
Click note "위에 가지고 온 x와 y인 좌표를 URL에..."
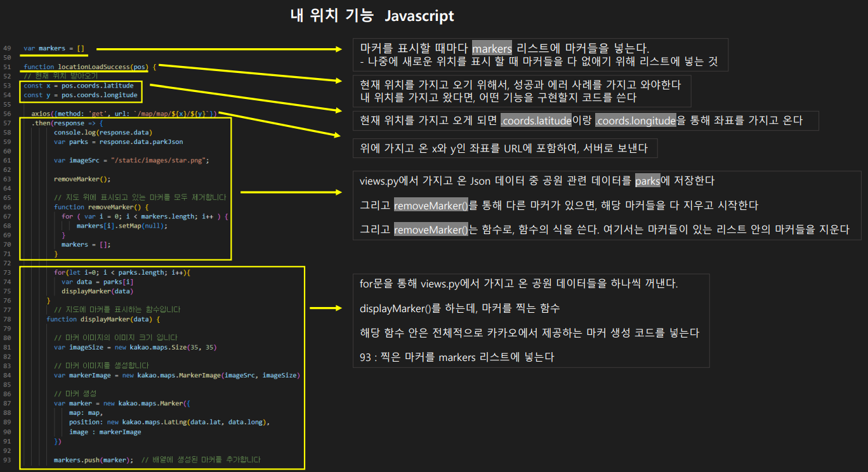point(504,148)
